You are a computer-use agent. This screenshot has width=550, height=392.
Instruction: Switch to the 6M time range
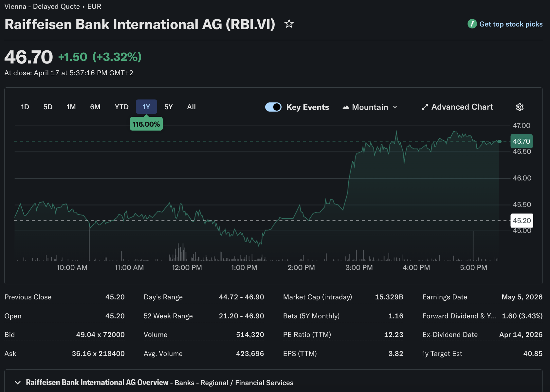click(x=95, y=107)
